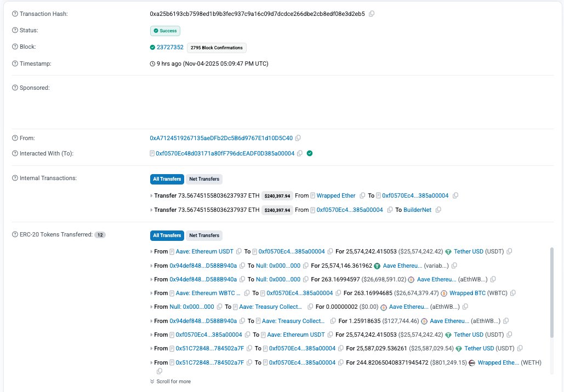The width and height of the screenshot is (564, 392).
Task: Click the 2795 Block Confirmations badge
Action: click(217, 48)
